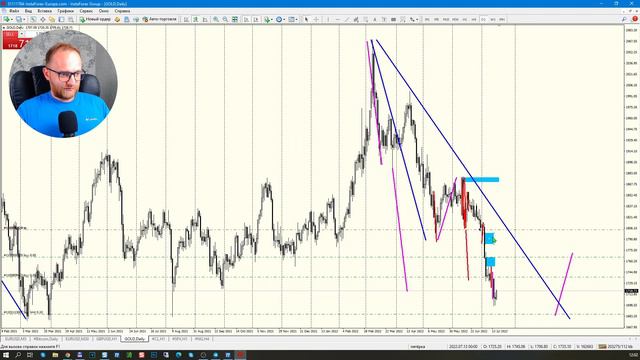Switch to the #CL,H1 chart tab
This screenshot has width=640, height=360.
pyautogui.click(x=158, y=339)
